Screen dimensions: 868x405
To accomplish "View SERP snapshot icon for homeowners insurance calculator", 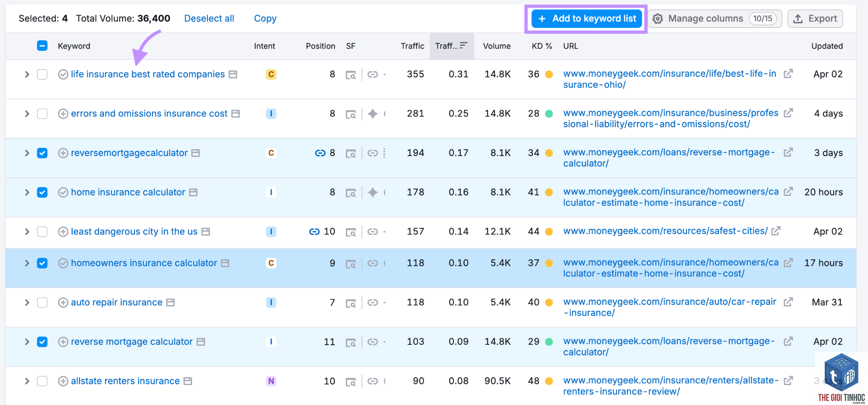I will click(351, 264).
